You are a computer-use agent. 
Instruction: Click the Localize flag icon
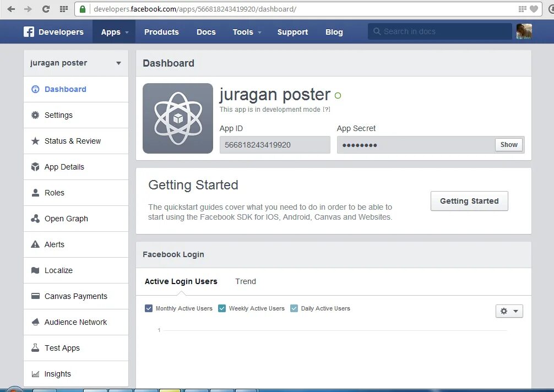pyautogui.click(x=35, y=270)
